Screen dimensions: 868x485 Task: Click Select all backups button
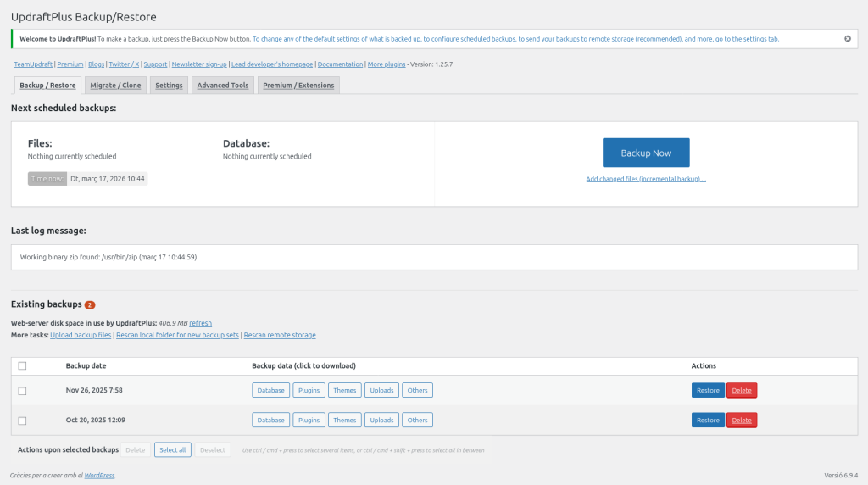[x=172, y=450]
